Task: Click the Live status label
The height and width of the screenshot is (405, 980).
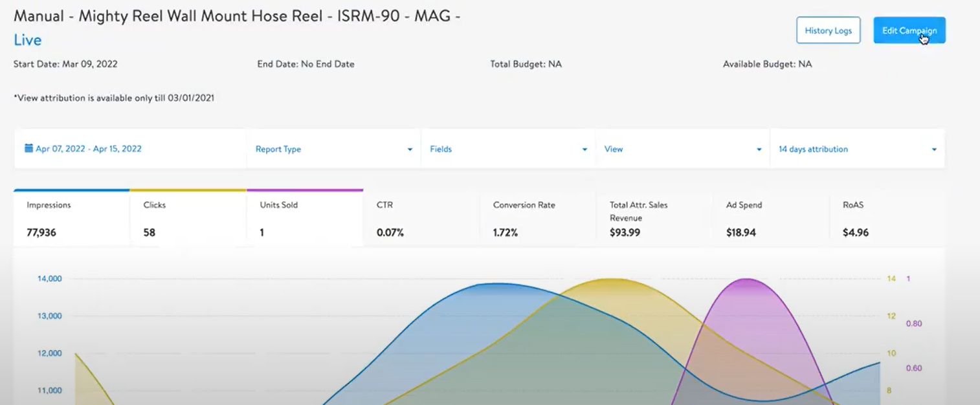Action: pyautogui.click(x=27, y=40)
